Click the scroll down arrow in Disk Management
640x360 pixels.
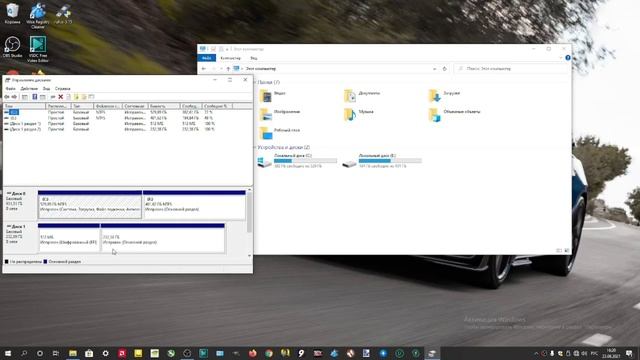249,256
